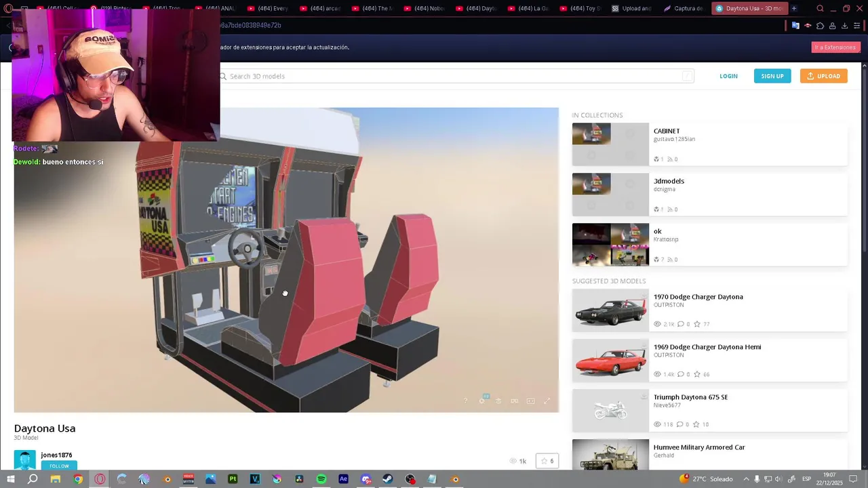The height and width of the screenshot is (488, 868).
Task: Click the orange UPLOAD button
Action: pos(823,76)
